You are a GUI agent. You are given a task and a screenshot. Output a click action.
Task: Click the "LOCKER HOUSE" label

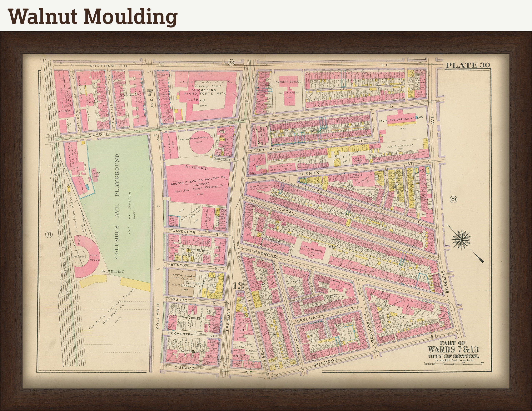(96, 174)
